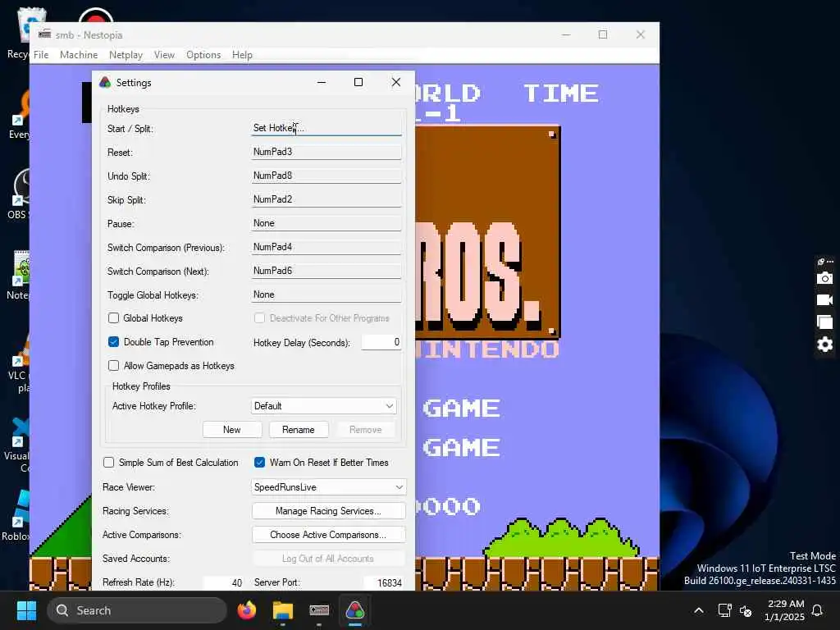This screenshot has height=630, width=840.
Task: Switch to LiveSplit taskbar icon
Action: click(355, 610)
